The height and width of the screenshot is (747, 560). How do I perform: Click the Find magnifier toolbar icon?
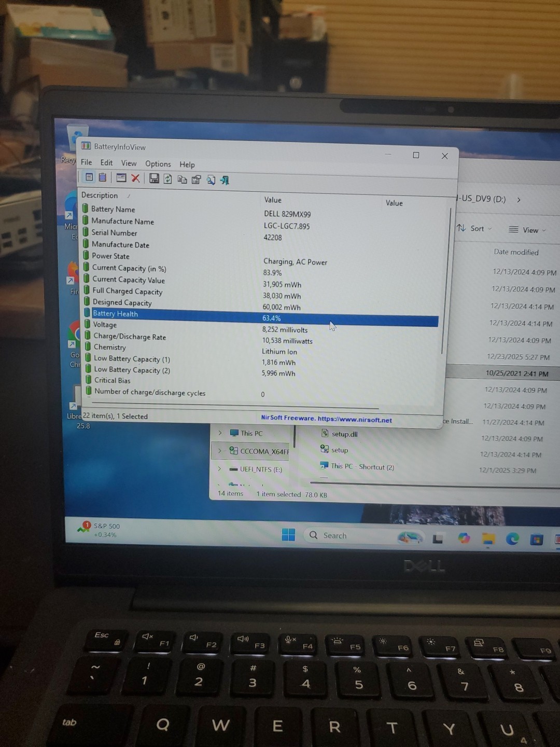[211, 180]
